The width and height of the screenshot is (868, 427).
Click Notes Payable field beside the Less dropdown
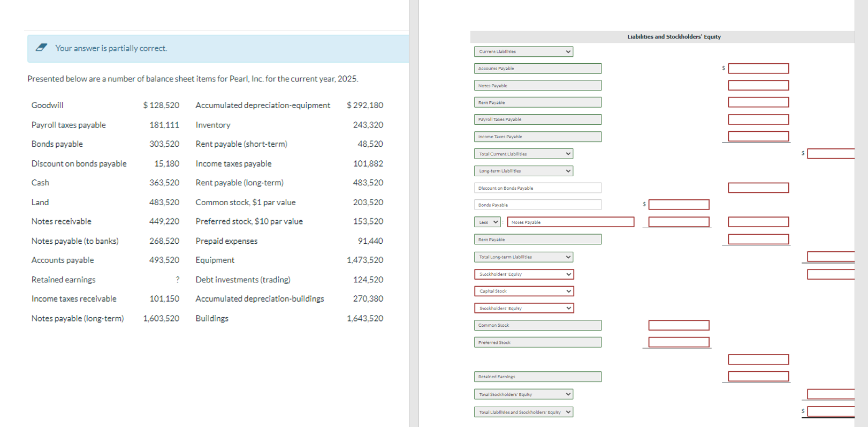pyautogui.click(x=570, y=222)
